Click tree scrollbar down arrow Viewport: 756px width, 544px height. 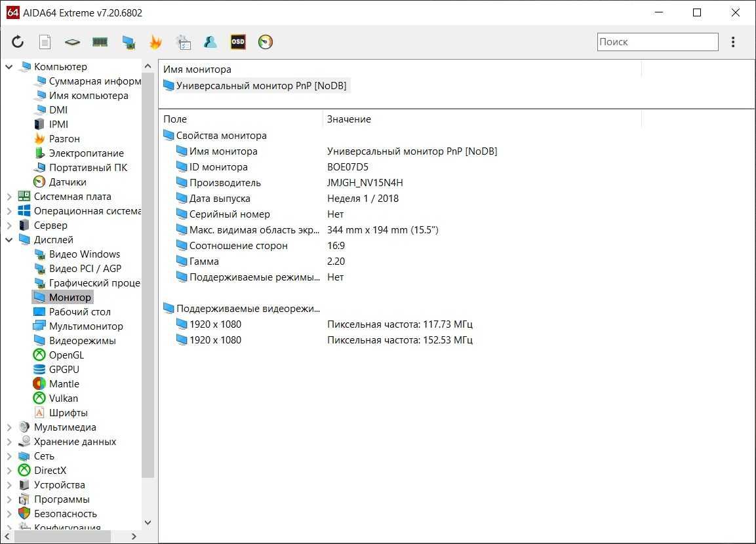click(148, 523)
